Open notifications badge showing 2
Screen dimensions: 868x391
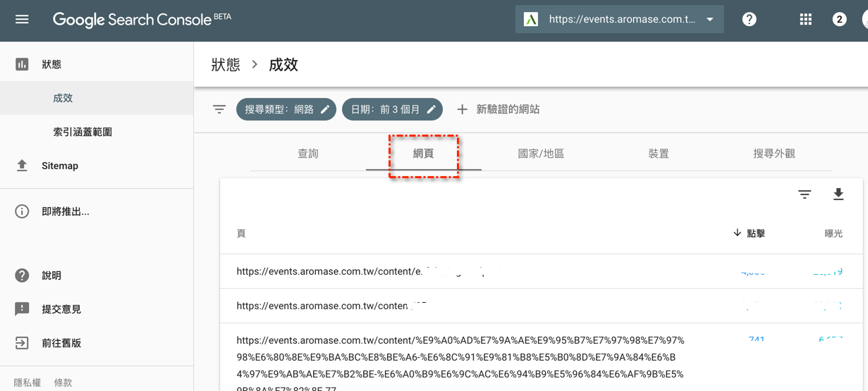pyautogui.click(x=839, y=20)
